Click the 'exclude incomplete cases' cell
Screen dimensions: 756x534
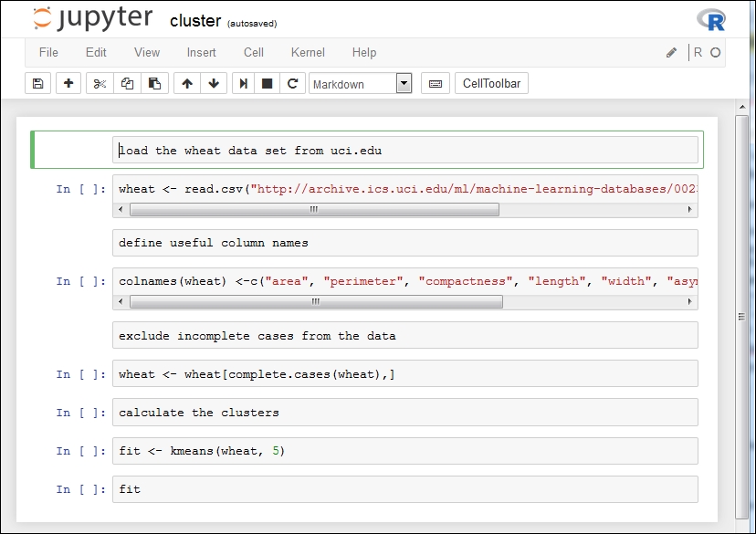(405, 335)
